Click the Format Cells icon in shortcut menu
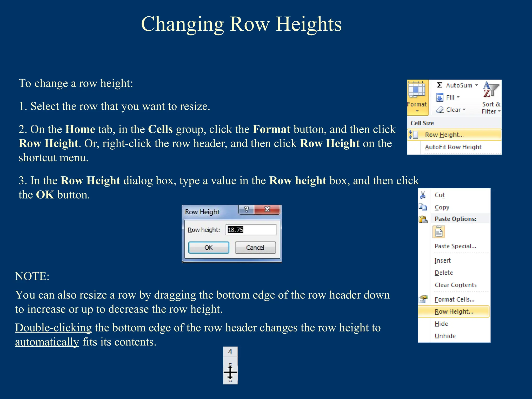The height and width of the screenshot is (399, 532). tap(423, 300)
